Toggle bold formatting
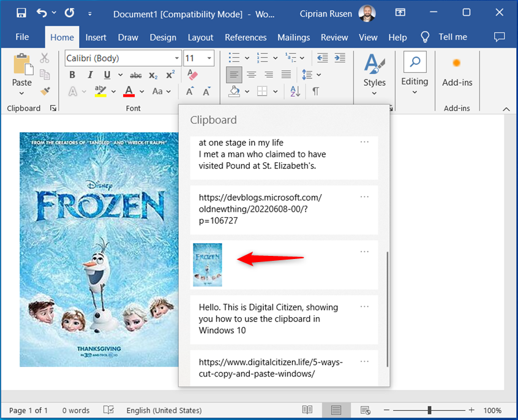The width and height of the screenshot is (518, 420). point(72,75)
